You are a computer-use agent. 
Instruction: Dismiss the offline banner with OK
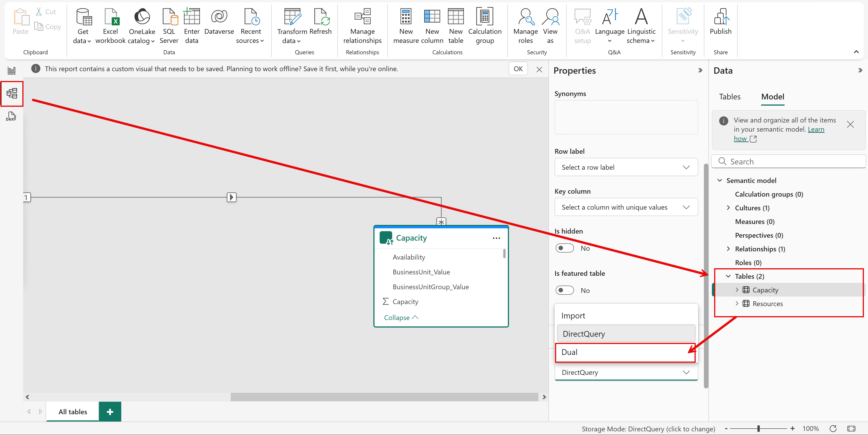point(518,68)
